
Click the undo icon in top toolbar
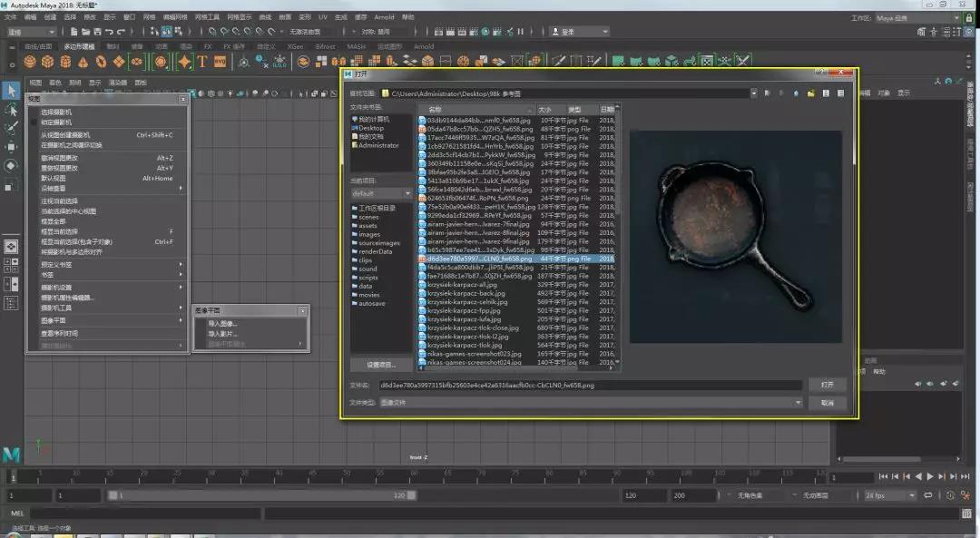109,32
